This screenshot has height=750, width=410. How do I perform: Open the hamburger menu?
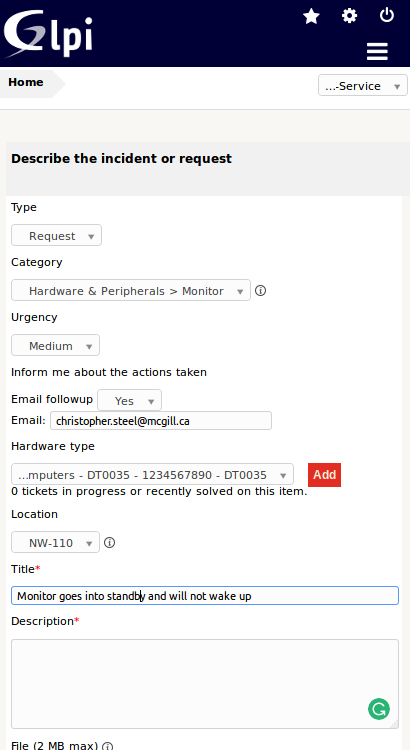377,52
